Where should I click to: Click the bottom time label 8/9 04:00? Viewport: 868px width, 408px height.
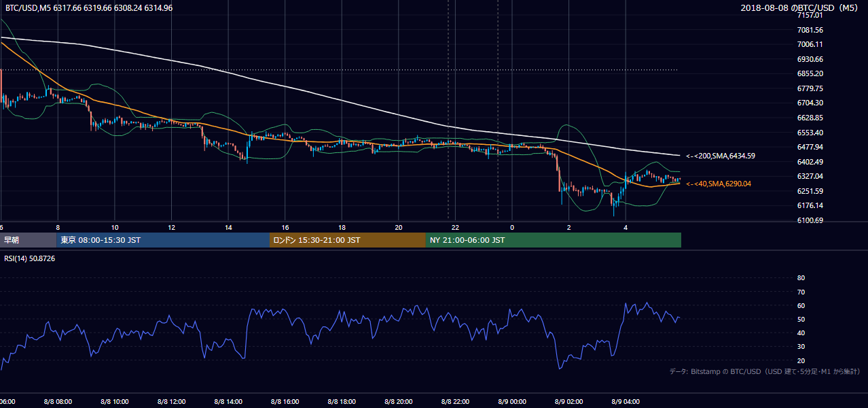[626, 402]
